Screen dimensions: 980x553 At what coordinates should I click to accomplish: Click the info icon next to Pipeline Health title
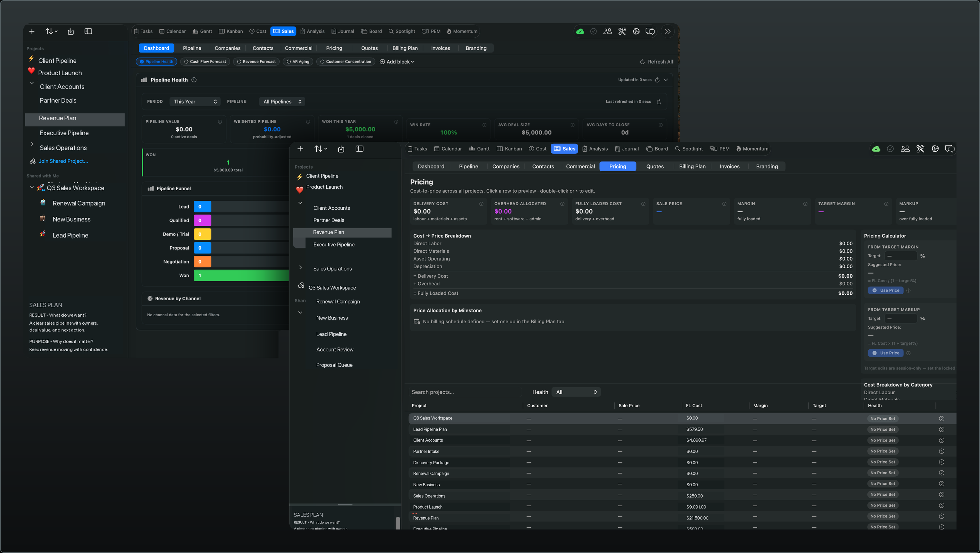[x=194, y=80]
